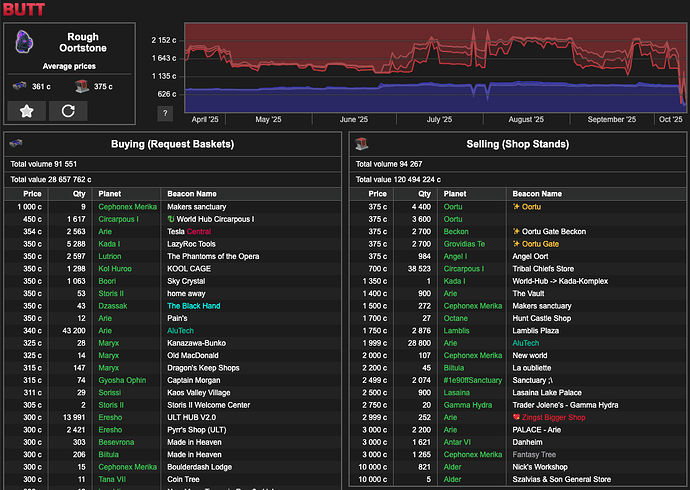
Task: Select ULT HUB V2.0 beacon name
Action: [x=191, y=417]
